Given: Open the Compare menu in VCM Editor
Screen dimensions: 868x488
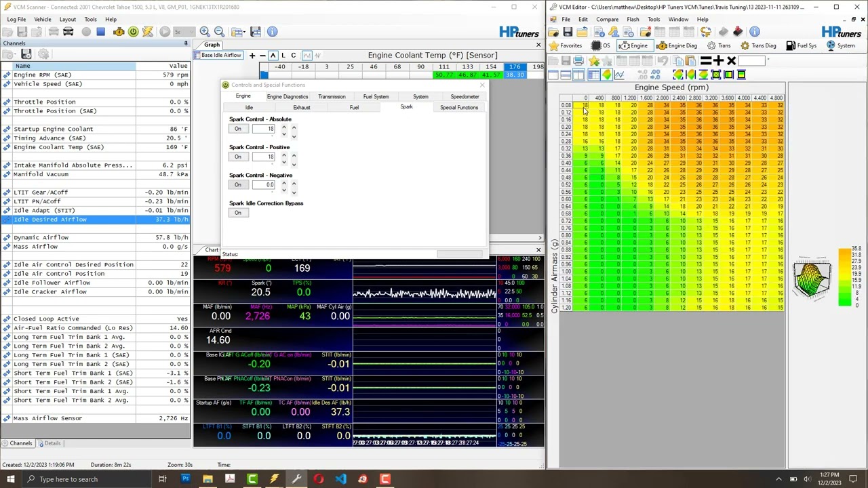Looking at the screenshot, I should (x=607, y=19).
